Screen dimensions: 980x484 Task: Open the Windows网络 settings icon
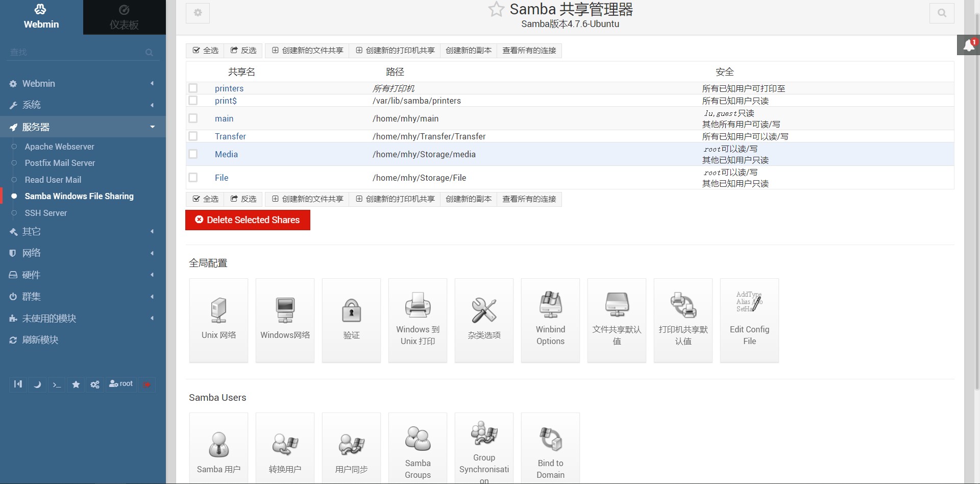tap(285, 320)
